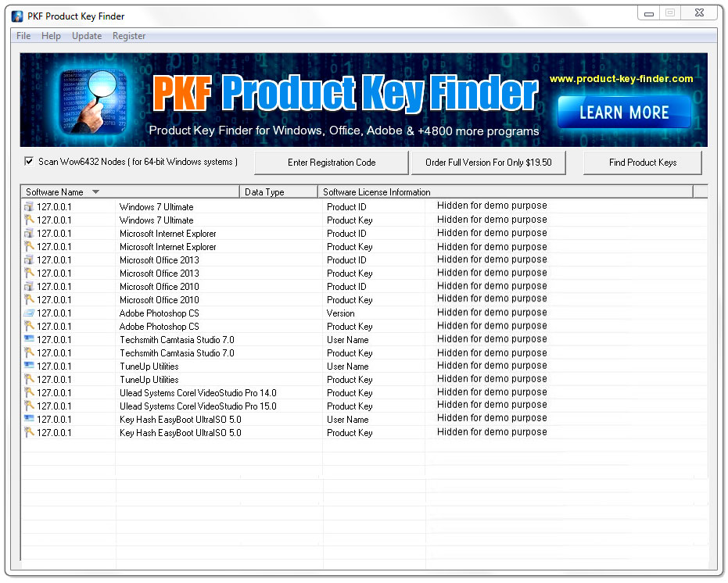Click the Camtasia Studio Product Key row icon

[x=29, y=352]
